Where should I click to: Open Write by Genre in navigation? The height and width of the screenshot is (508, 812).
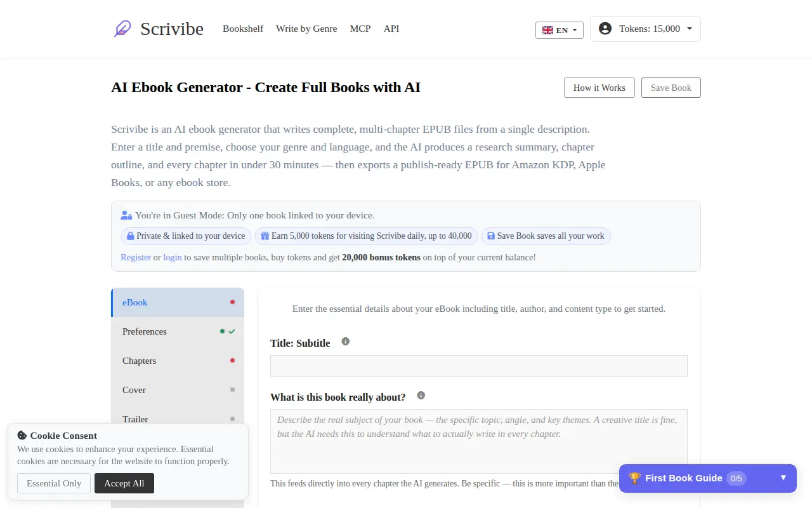point(306,29)
